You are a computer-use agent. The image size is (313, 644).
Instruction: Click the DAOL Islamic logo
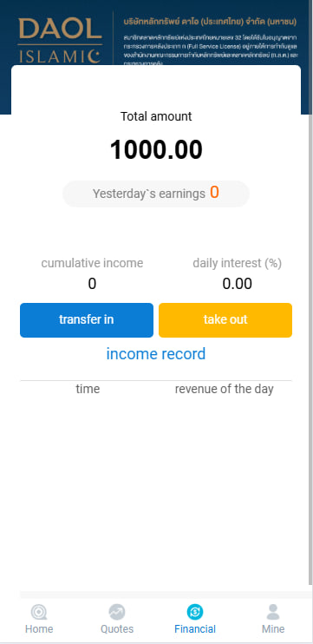pos(60,41)
